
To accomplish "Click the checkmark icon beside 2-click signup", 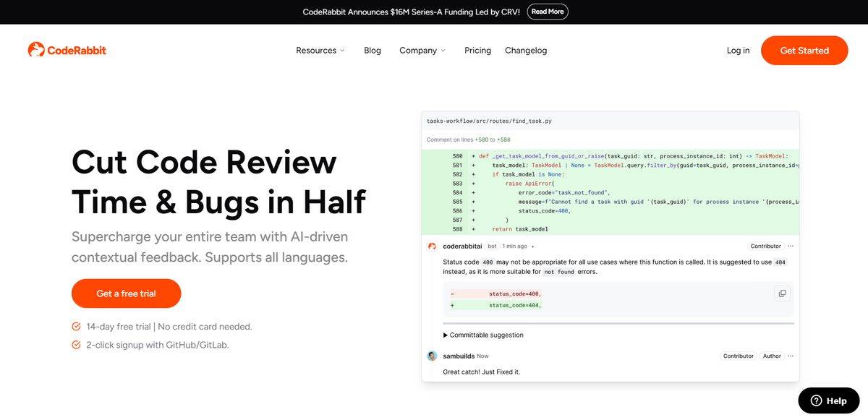I will tap(76, 346).
